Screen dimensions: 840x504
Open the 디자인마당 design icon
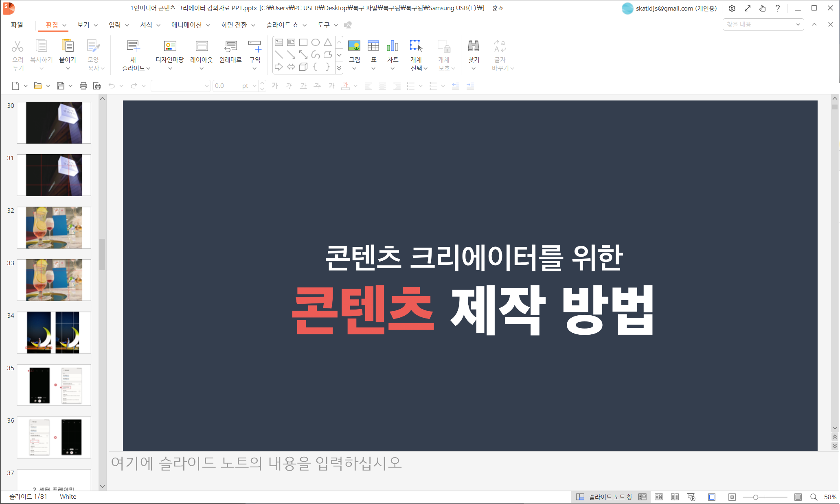click(170, 46)
